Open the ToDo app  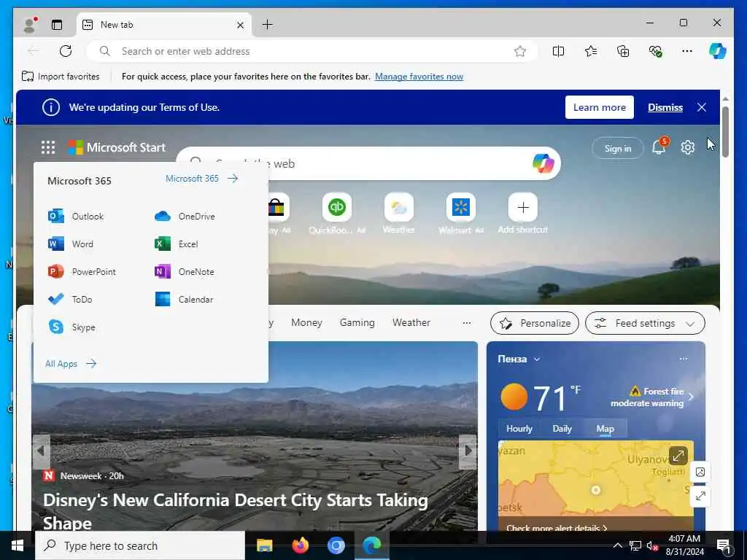[x=70, y=299]
